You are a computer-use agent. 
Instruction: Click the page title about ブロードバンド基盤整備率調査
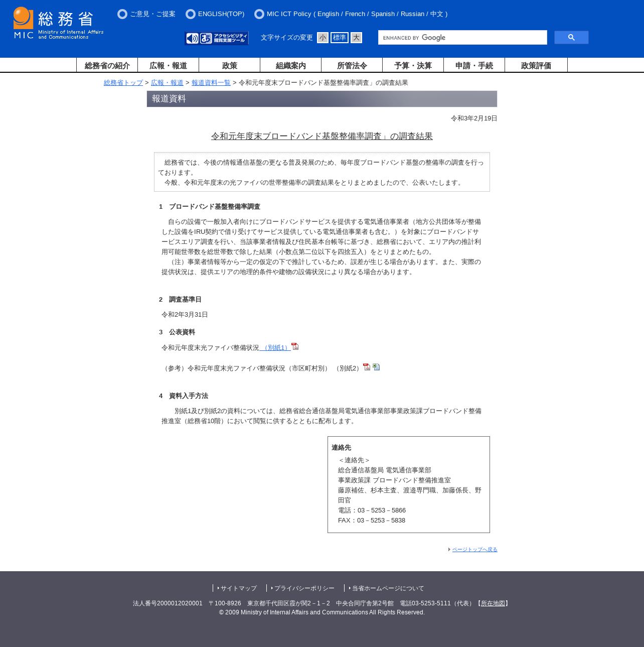tap(322, 136)
